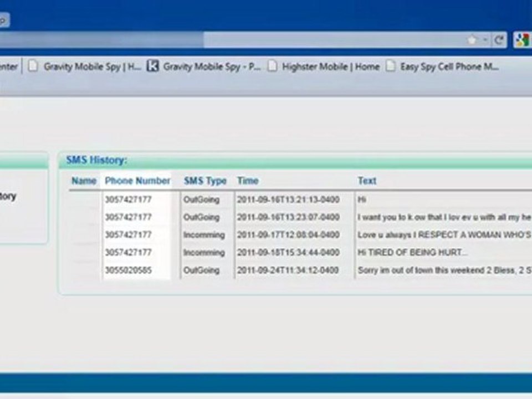The height and width of the screenshot is (399, 532).
Task: Select phone number 3055020585
Action: click(128, 270)
